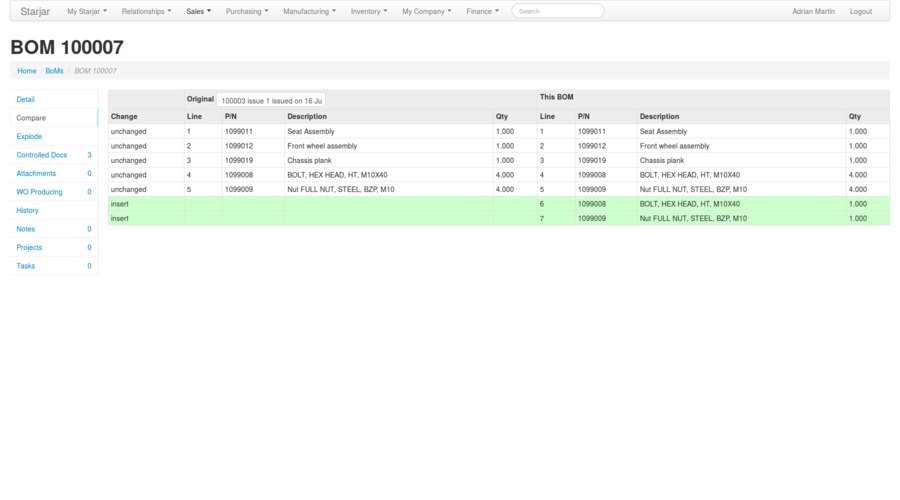This screenshot has height=500, width=900.
Task: Navigate to BoMs breadcrumb link
Action: coord(54,71)
